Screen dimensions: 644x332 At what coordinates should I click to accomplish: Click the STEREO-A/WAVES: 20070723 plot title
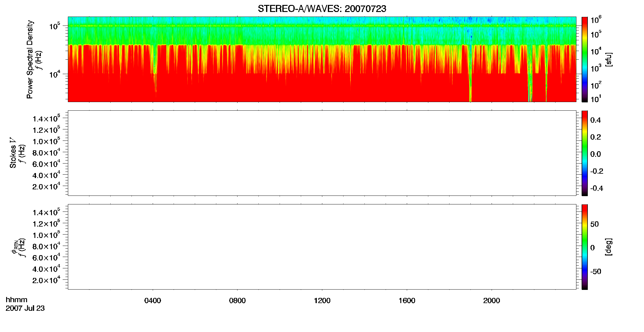point(322,9)
